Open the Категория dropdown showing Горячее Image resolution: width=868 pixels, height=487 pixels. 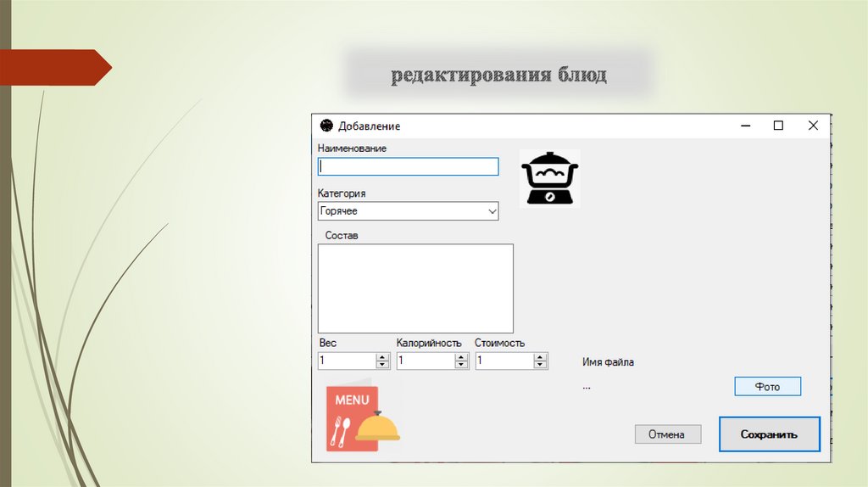(408, 211)
